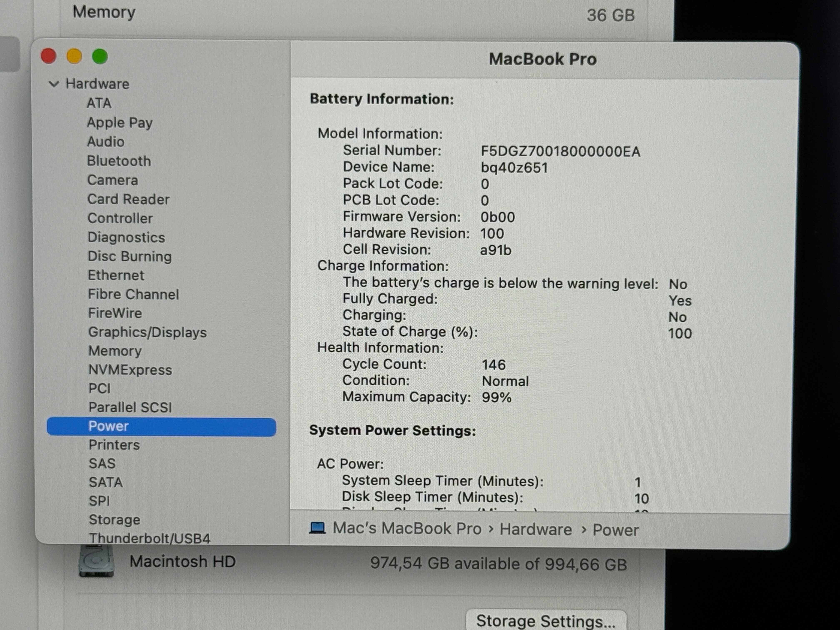Click the Model Information label
The height and width of the screenshot is (630, 840).
(380, 134)
